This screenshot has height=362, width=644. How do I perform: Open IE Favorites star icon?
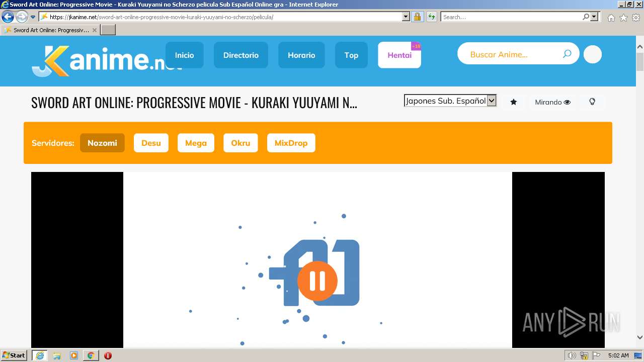tap(623, 18)
